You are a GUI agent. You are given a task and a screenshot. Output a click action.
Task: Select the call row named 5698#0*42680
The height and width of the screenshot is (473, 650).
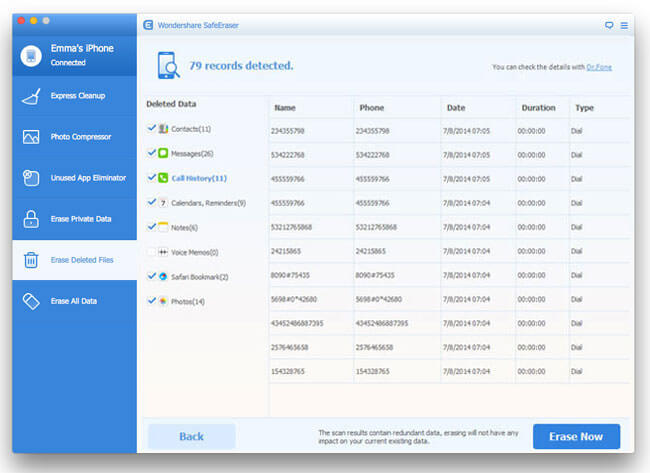pyautogui.click(x=449, y=299)
